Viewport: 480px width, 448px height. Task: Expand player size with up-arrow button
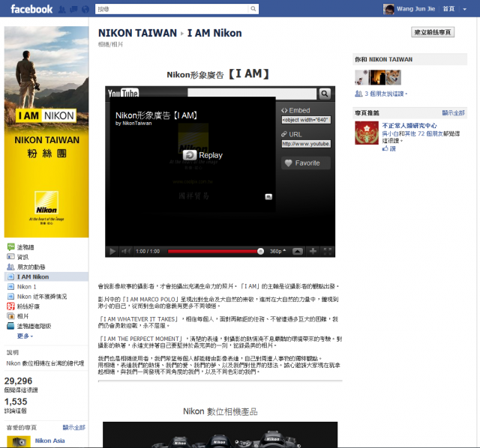[298, 252]
